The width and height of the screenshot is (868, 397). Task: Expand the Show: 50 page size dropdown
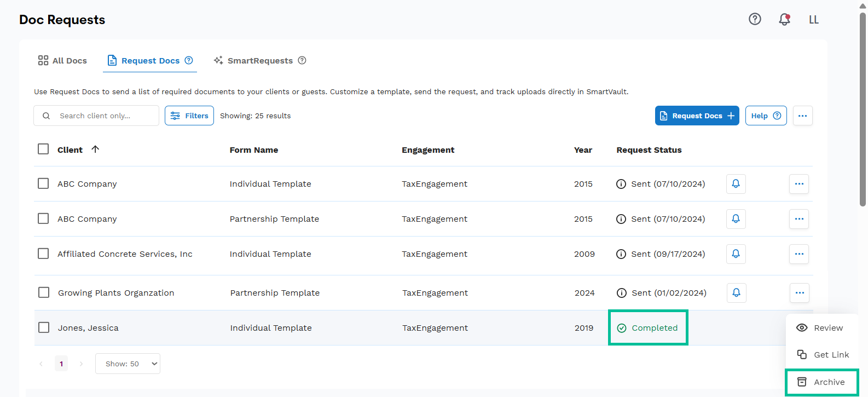click(128, 364)
